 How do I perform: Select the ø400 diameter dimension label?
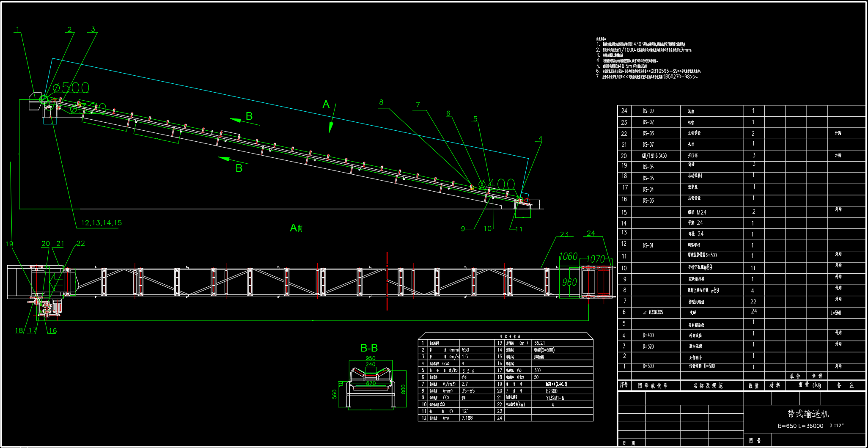(497, 184)
